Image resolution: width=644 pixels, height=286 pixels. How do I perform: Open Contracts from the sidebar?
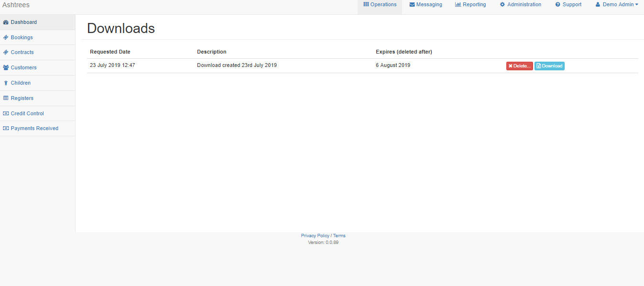click(37, 53)
